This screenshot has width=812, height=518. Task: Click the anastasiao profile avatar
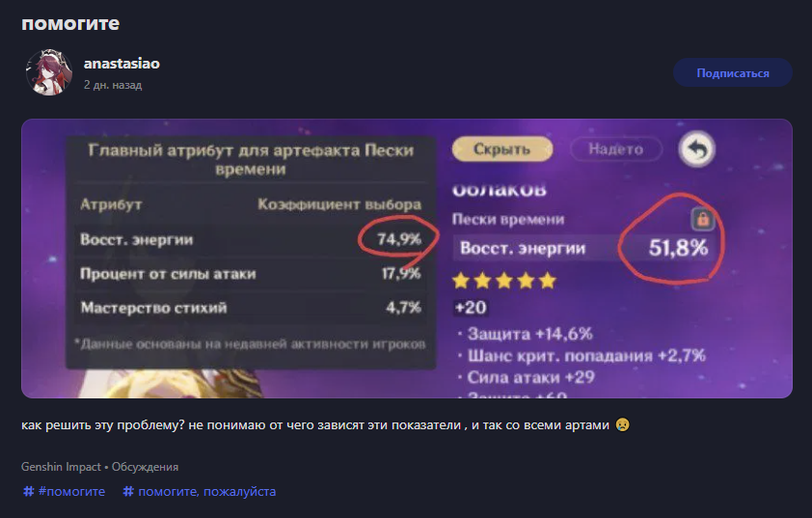coord(50,72)
